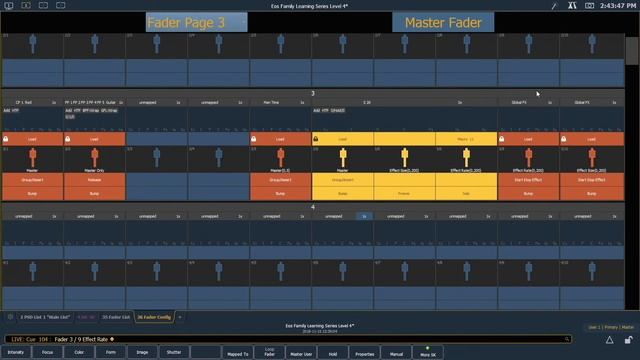This screenshot has height=360, width=640.
Task: Click the Master User softkey
Action: (301, 353)
